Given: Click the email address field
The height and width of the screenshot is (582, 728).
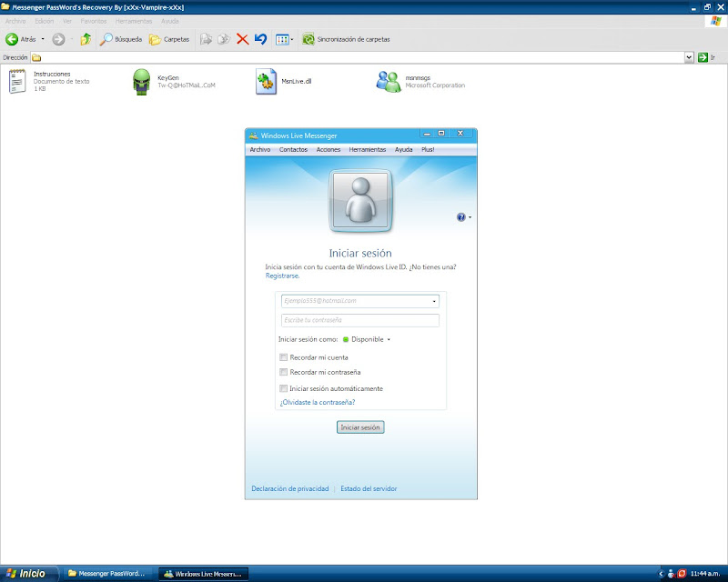Looking at the screenshot, I should point(356,301).
